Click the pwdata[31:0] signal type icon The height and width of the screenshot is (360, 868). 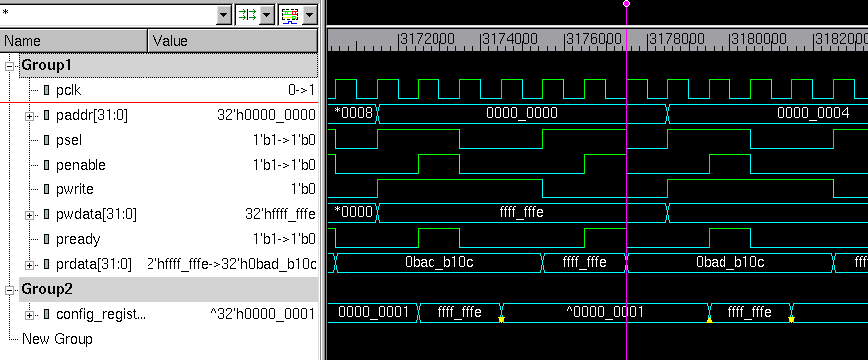[x=47, y=214]
